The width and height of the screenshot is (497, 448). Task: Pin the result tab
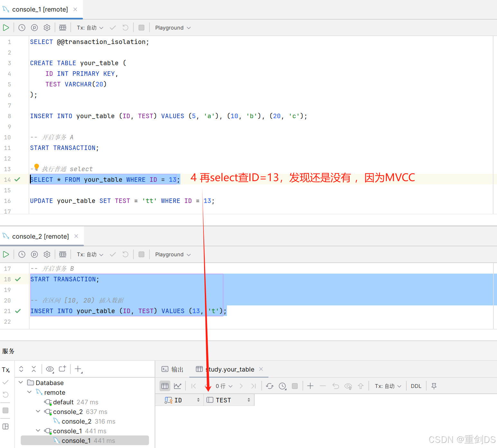[x=434, y=386]
